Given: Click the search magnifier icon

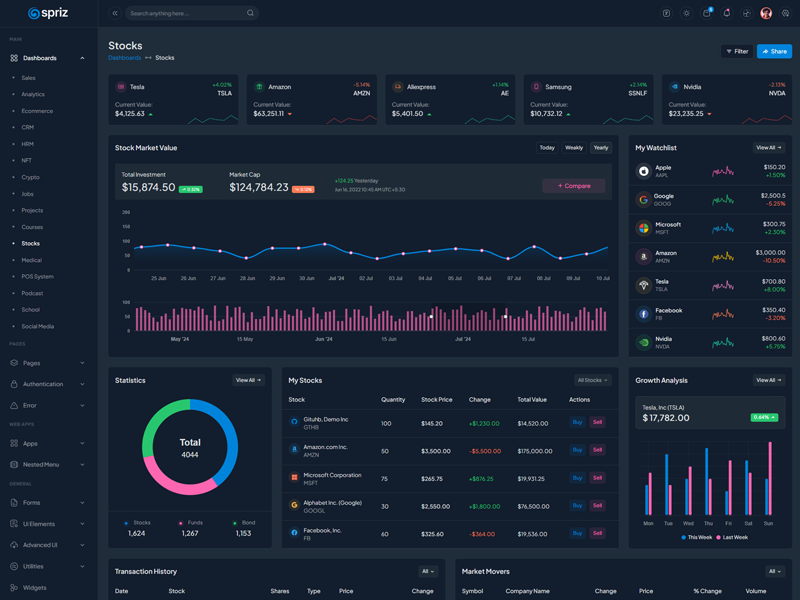Looking at the screenshot, I should 250,13.
